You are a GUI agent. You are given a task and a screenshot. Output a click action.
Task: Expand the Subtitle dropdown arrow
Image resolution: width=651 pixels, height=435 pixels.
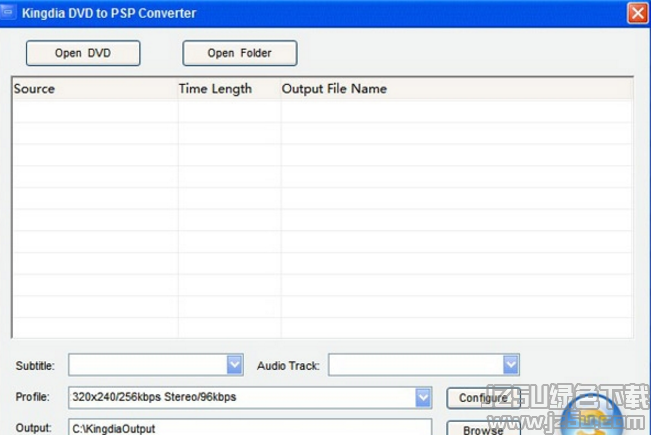click(x=235, y=365)
